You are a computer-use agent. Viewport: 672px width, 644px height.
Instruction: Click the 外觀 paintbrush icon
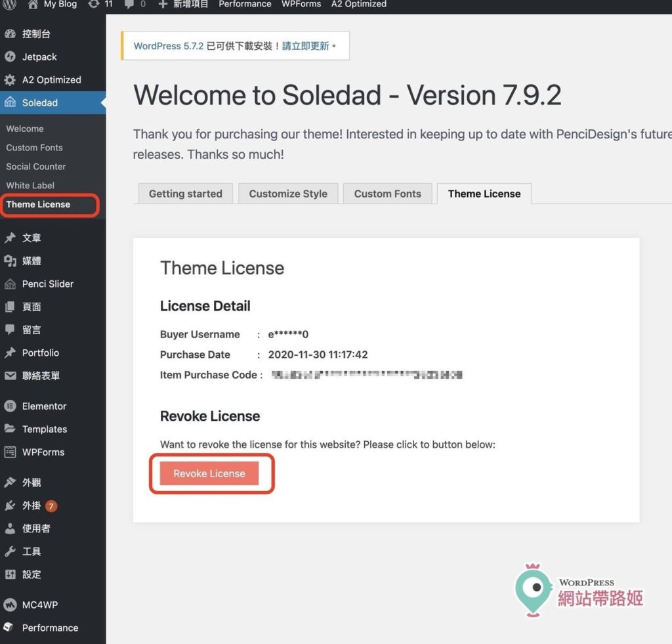coord(10,483)
